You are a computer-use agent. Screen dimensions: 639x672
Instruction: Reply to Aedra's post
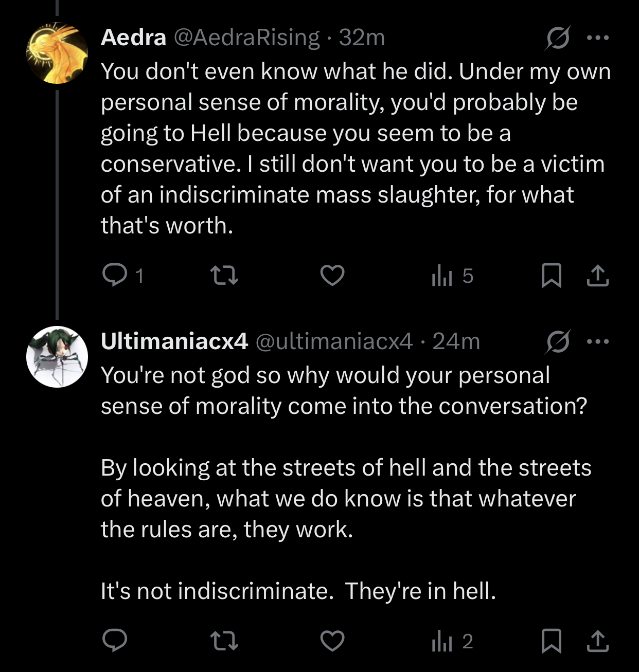(x=123, y=275)
